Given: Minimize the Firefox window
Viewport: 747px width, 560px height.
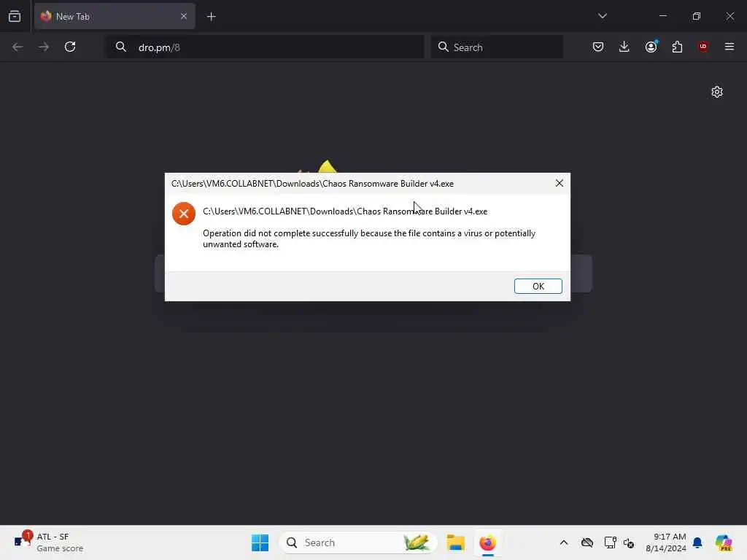Looking at the screenshot, I should click(x=662, y=16).
